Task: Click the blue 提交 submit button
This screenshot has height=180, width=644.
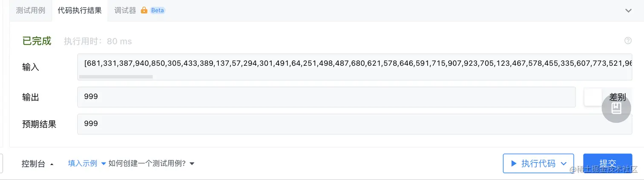Action: click(x=607, y=163)
